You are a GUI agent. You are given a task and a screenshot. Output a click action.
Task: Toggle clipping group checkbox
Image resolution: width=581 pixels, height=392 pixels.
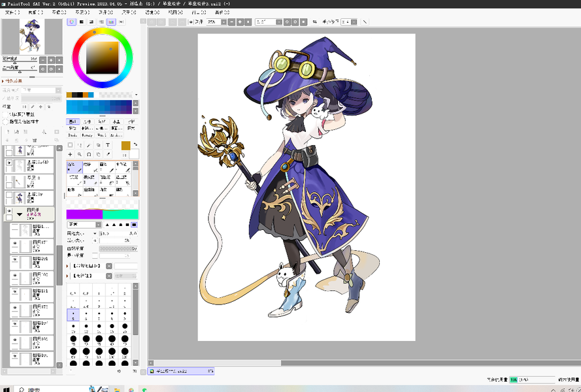click(x=5, y=114)
